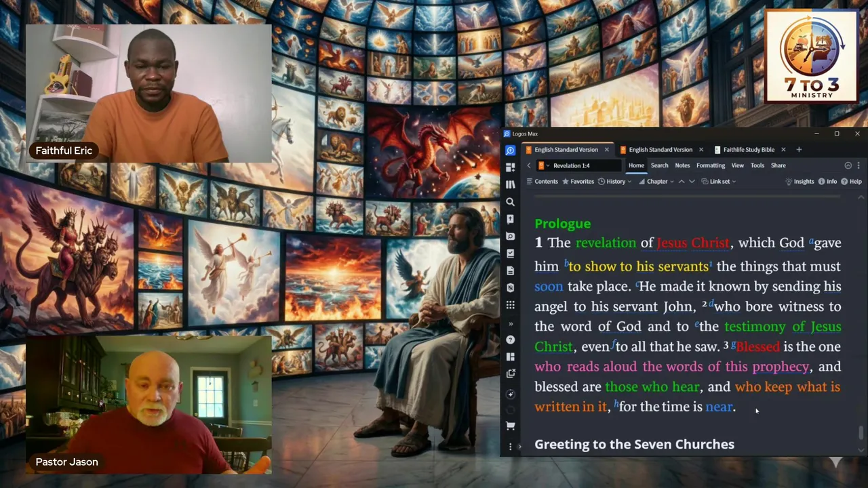868x488 pixels.
Task: Select the View ribbon tab
Action: [x=737, y=165]
